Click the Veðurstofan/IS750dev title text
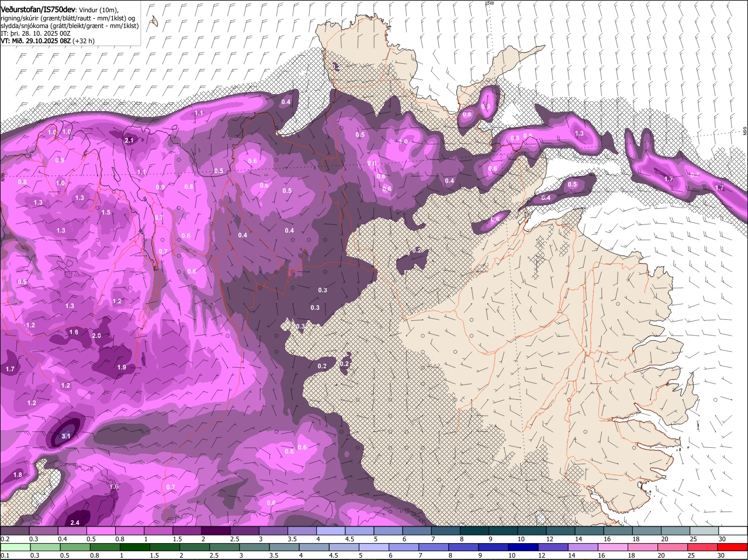 tap(38, 10)
